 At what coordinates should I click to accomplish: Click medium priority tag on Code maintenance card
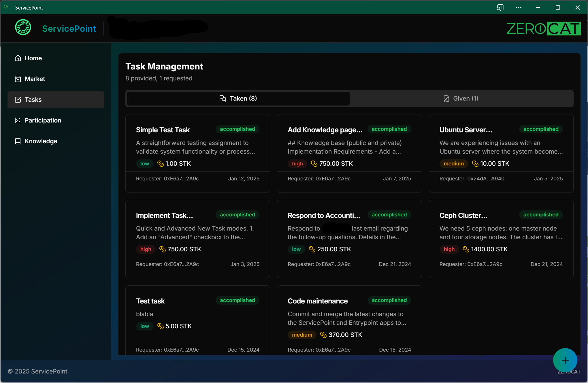click(302, 335)
